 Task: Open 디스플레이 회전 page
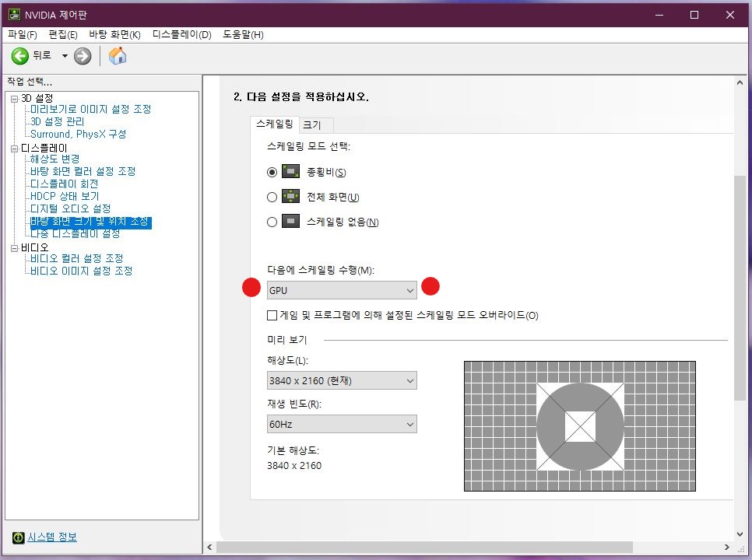[x=65, y=184]
